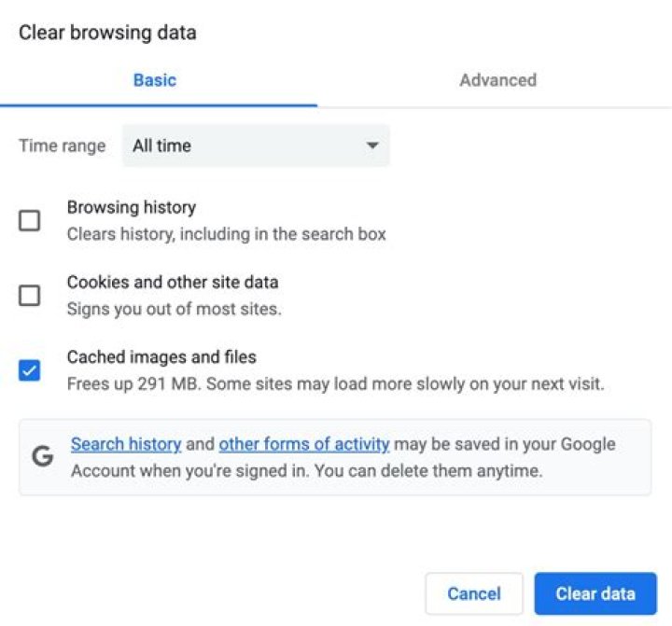This screenshot has height=626, width=672.
Task: Open the Search history link
Action: click(x=126, y=444)
